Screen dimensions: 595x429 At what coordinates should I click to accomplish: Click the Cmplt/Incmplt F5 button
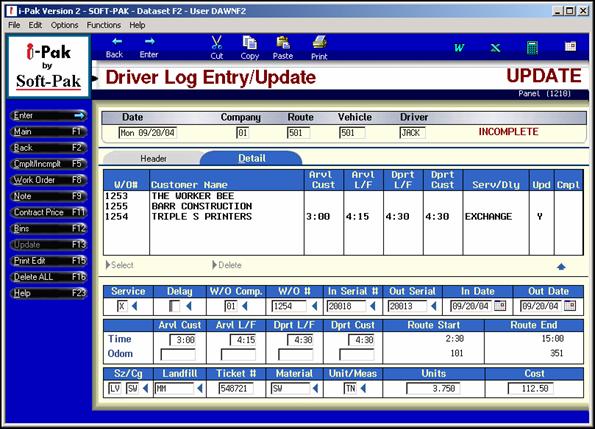click(49, 164)
